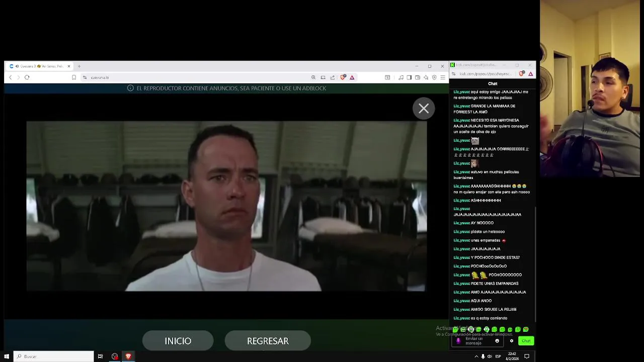Image resolution: width=644 pixels, height=362 pixels.
Task: Open site settings icon beside cuevana URL
Action: [85, 77]
